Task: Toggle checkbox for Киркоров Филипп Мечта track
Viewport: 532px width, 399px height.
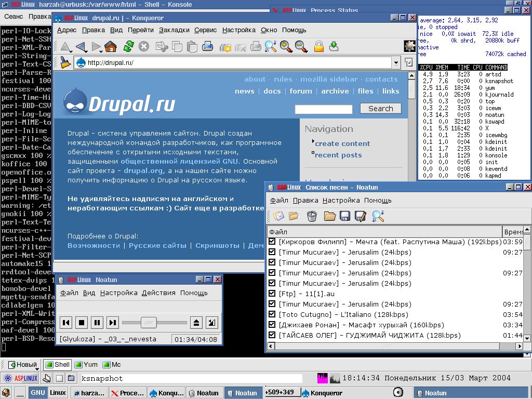Action: click(x=272, y=242)
